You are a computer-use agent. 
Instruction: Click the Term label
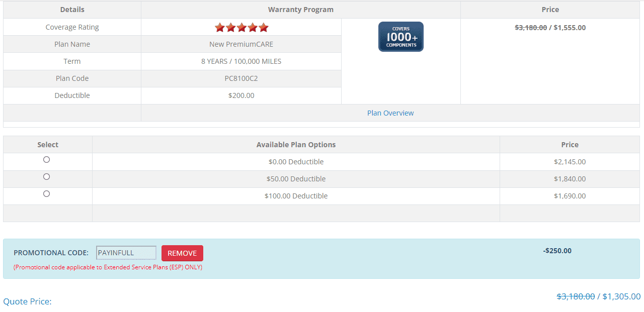[72, 61]
